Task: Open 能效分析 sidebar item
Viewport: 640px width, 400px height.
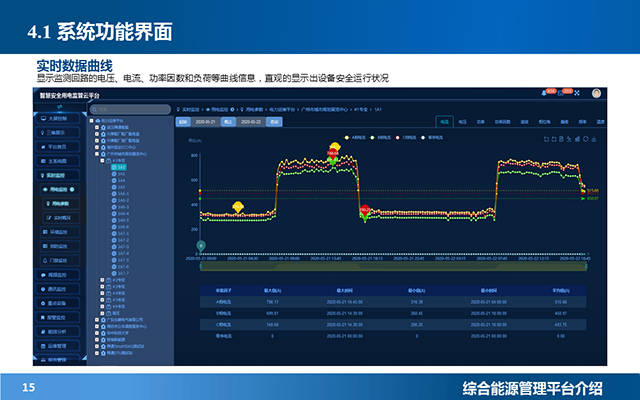Action: 58,332
